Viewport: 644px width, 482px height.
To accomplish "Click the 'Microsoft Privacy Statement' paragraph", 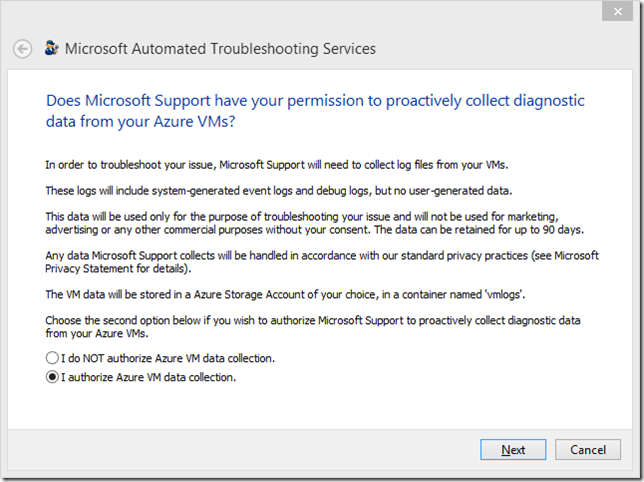I will 322,262.
